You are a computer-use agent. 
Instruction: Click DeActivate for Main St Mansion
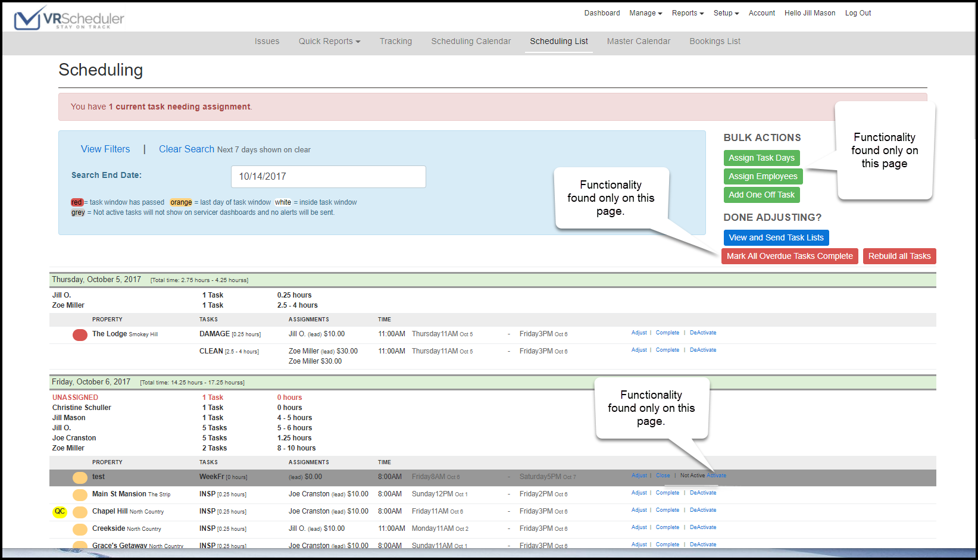pos(703,493)
